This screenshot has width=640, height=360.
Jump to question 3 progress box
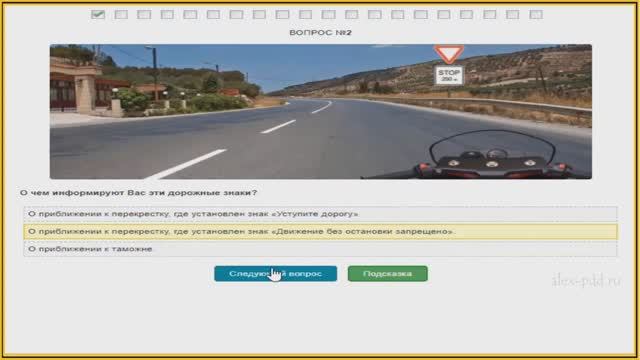tap(144, 15)
